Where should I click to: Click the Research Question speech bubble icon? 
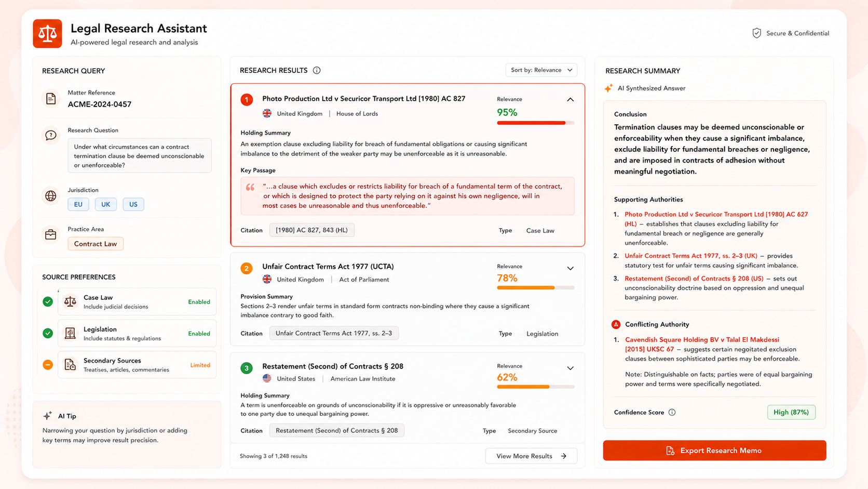pyautogui.click(x=51, y=136)
